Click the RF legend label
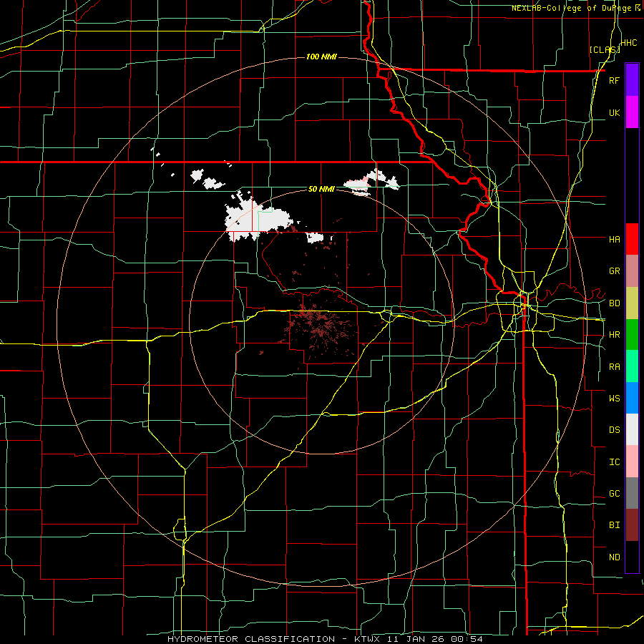 click(x=614, y=80)
